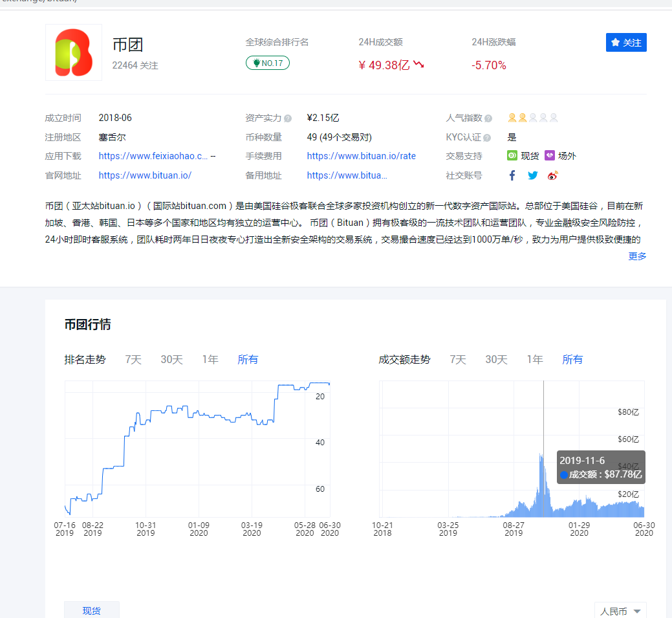The width and height of the screenshot is (672, 618).
Task: Expand the description with 更多
Action: (x=637, y=256)
